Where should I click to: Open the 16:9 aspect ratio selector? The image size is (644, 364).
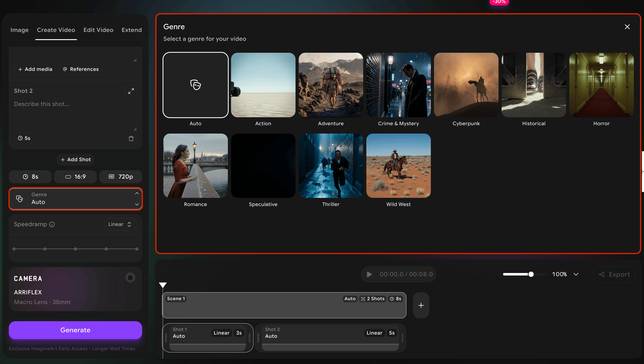(76, 177)
